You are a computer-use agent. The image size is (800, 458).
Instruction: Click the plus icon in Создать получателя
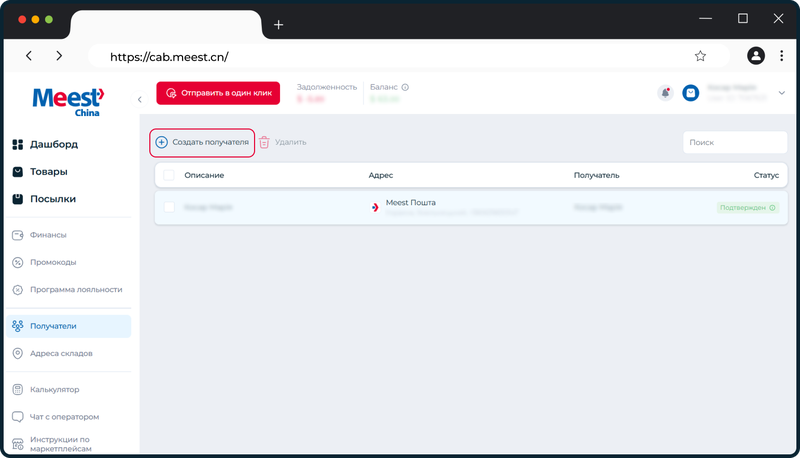pyautogui.click(x=161, y=142)
